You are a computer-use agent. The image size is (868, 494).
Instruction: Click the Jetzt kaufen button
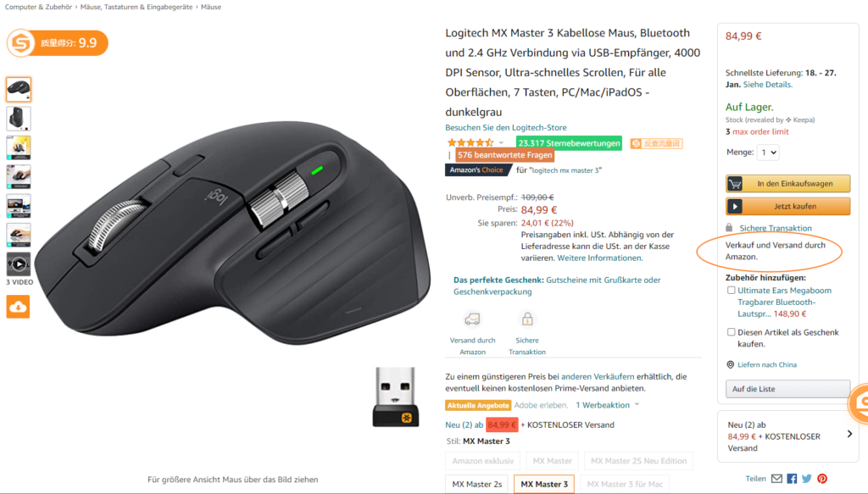point(787,207)
